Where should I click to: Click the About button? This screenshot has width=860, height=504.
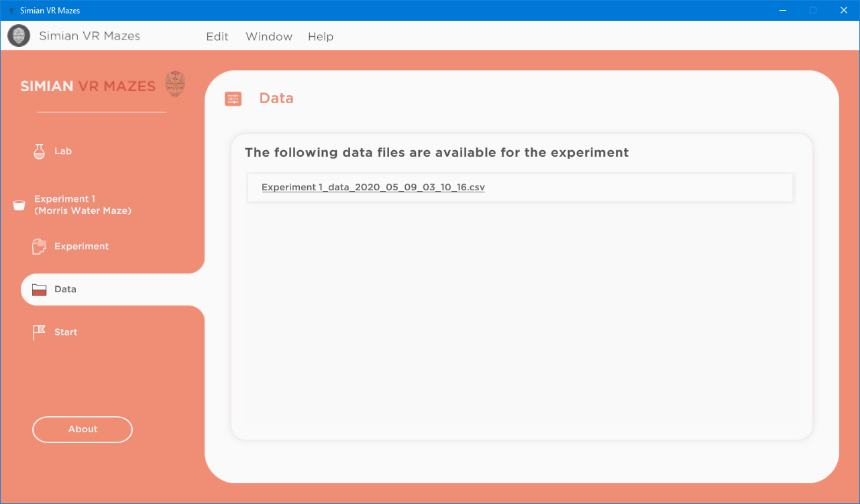[x=82, y=430]
